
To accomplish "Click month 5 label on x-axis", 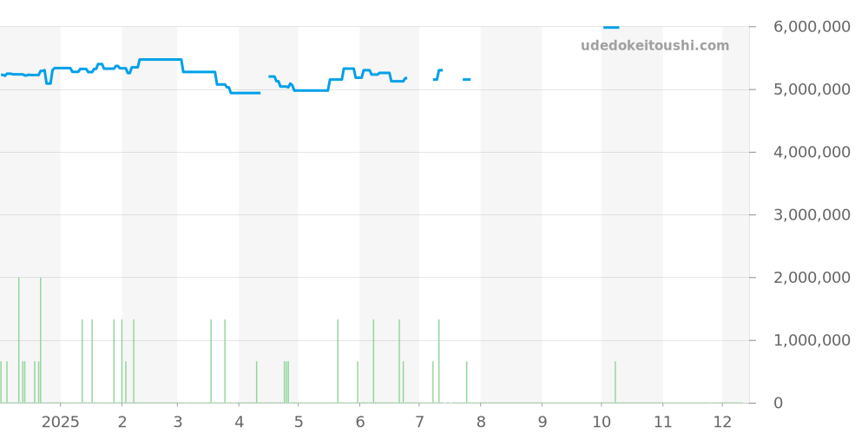I will 299,422.
